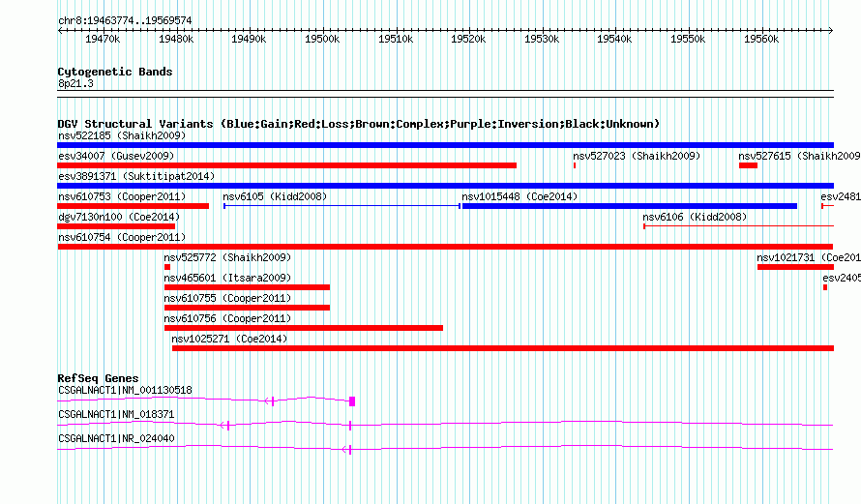Click the nsv610754 (Cooper2011) long red bar
Viewport: 861px width, 504px height.
point(445,247)
